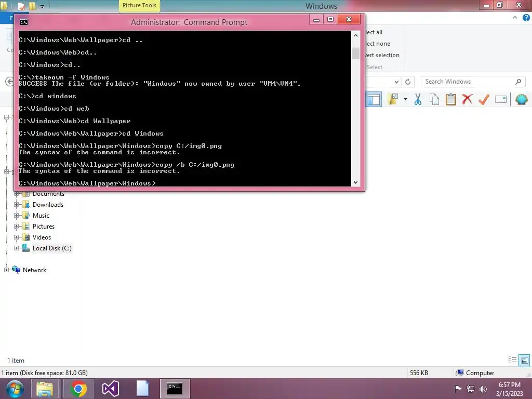Click the Rename label icon in Explorer toolbar

[501, 99]
